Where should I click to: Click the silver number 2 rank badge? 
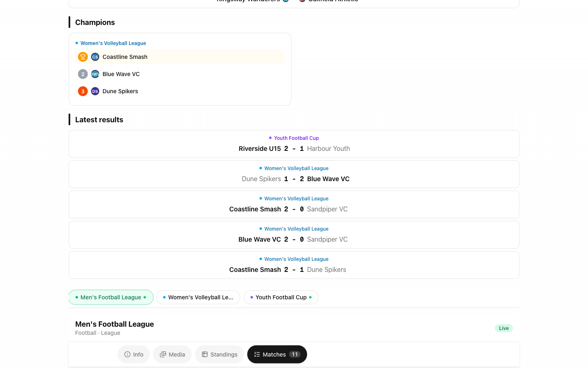tap(83, 74)
